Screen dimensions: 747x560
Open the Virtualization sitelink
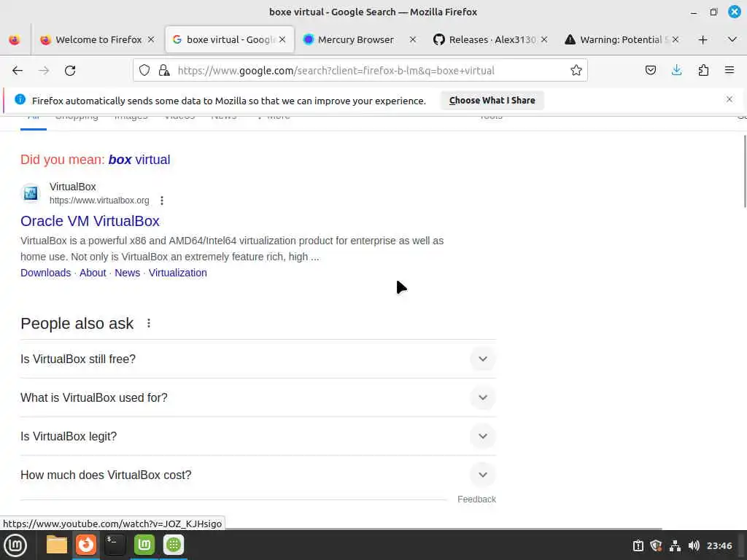tap(178, 273)
